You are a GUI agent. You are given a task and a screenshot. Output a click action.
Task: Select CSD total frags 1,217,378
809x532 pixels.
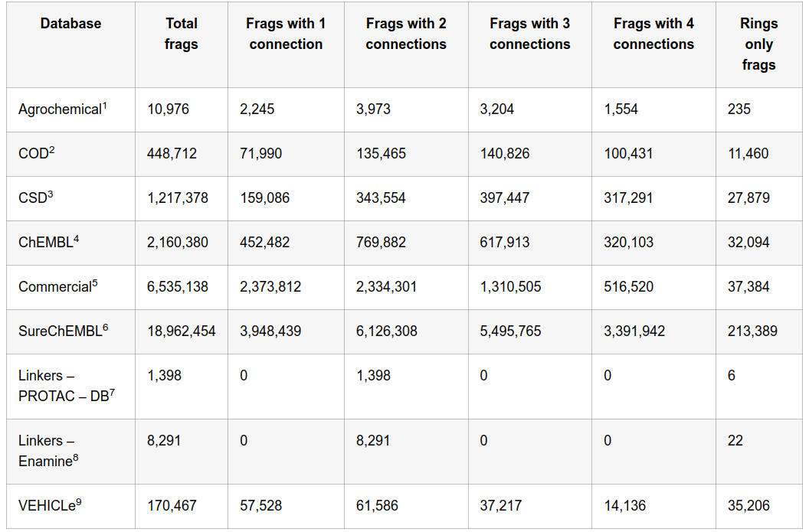coord(178,198)
